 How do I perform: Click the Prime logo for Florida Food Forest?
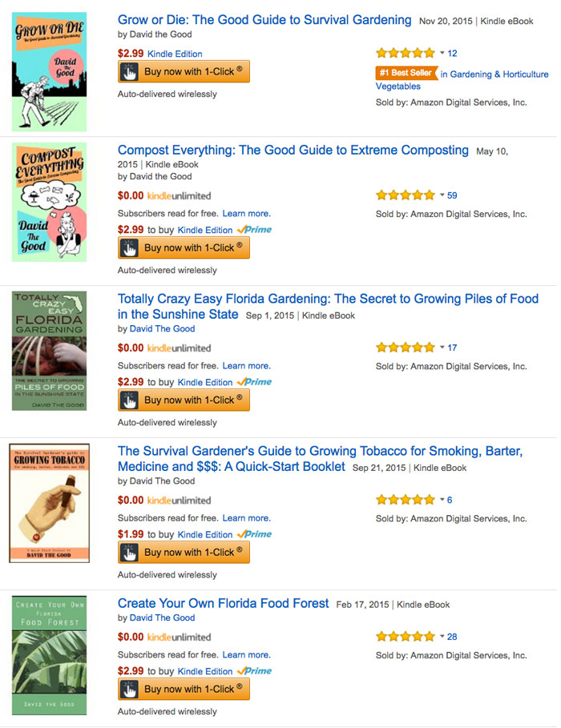255,671
